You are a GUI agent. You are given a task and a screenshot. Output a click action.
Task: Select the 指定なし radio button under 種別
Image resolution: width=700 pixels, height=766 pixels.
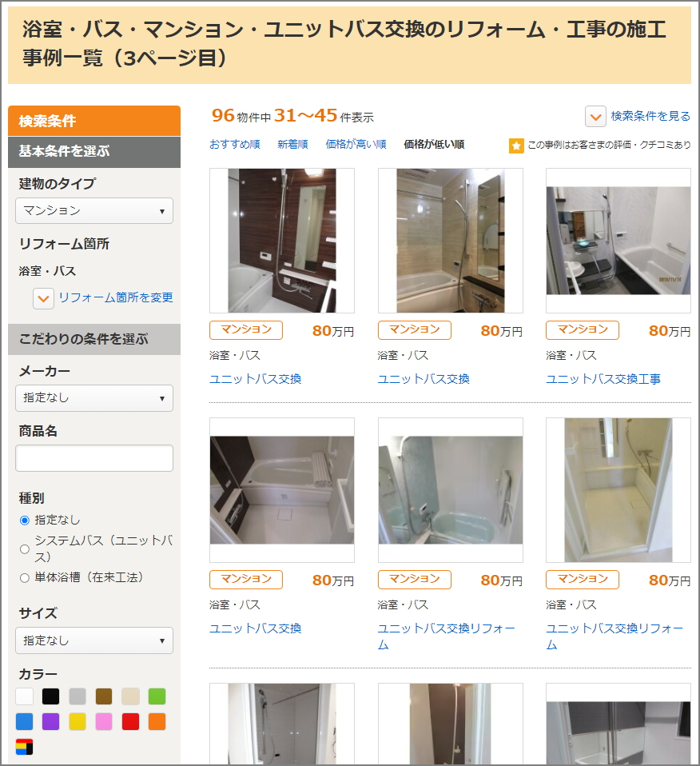25,521
